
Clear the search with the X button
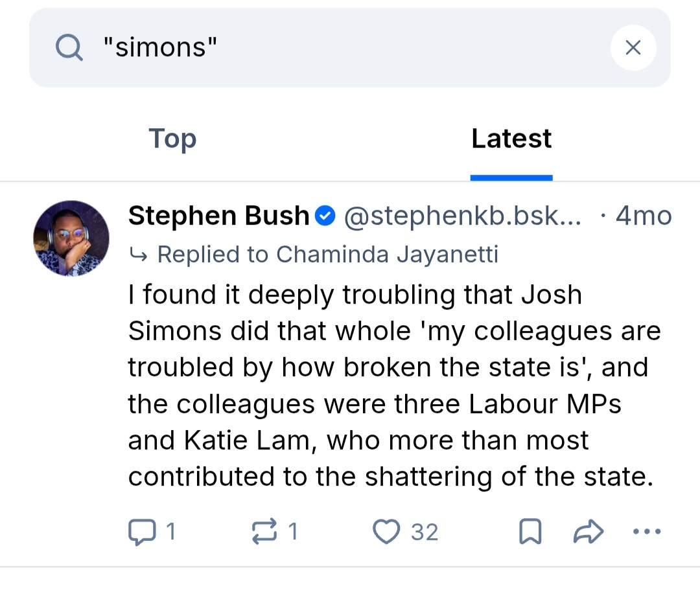click(633, 47)
